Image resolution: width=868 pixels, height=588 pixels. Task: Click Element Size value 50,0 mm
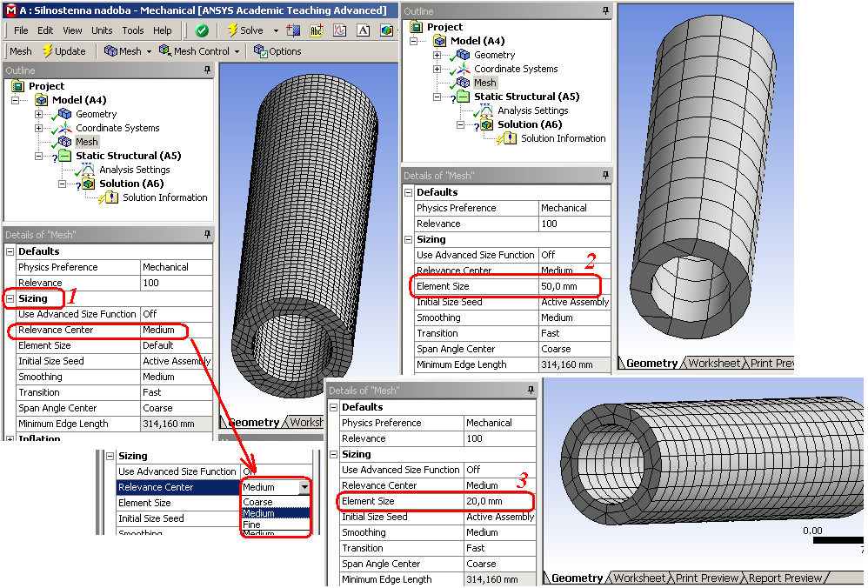coord(575,286)
